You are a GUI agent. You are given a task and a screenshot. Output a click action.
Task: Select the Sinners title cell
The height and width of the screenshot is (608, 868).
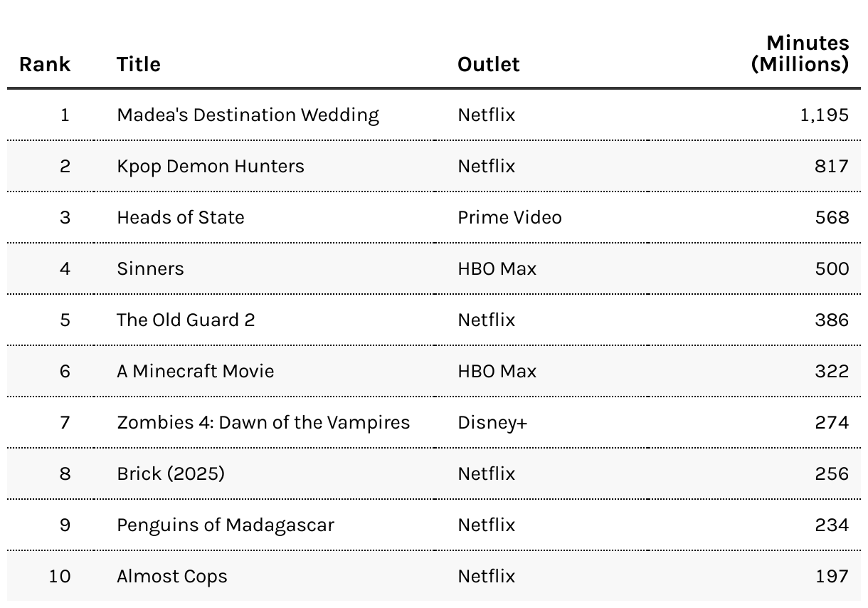point(150,269)
